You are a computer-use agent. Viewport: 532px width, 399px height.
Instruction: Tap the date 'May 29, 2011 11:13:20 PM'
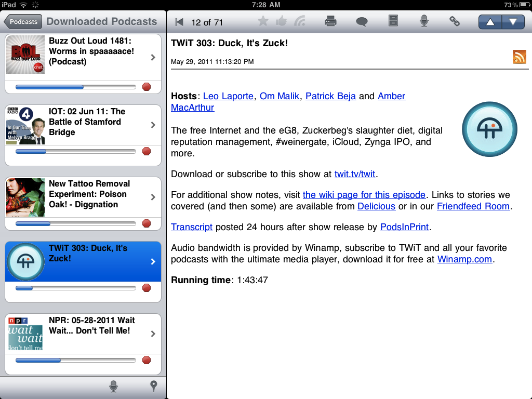(212, 62)
